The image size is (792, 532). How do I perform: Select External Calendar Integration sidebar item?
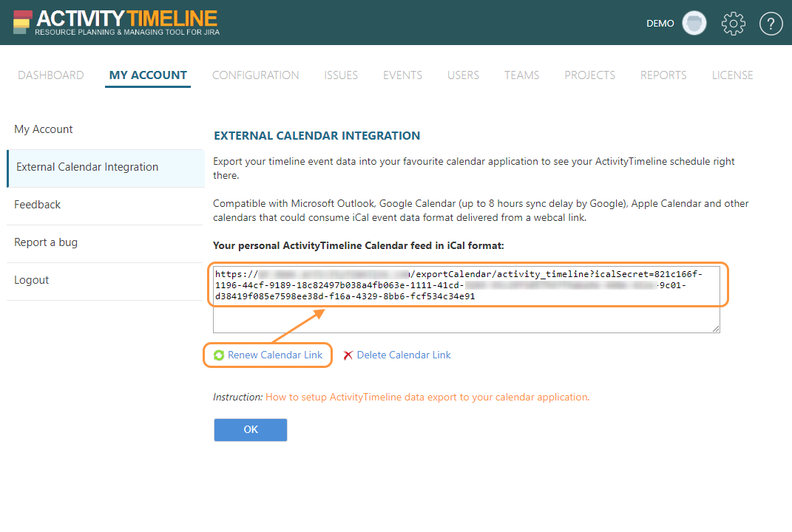coord(105,168)
